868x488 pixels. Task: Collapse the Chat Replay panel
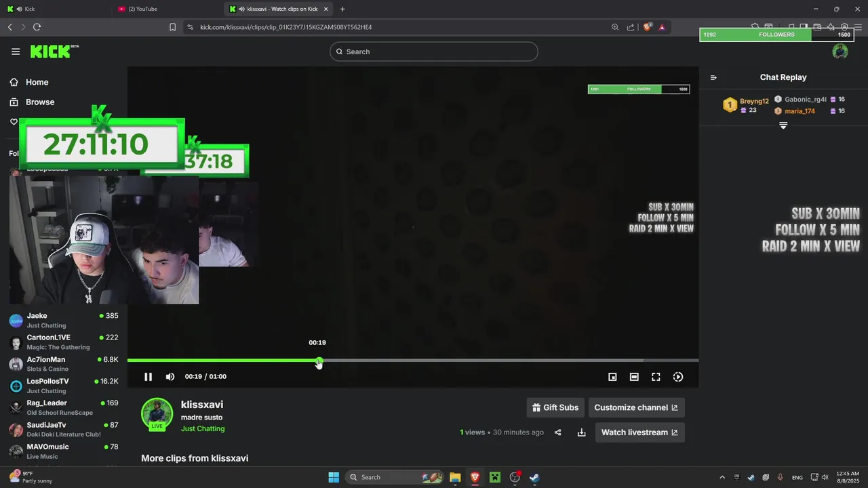713,77
